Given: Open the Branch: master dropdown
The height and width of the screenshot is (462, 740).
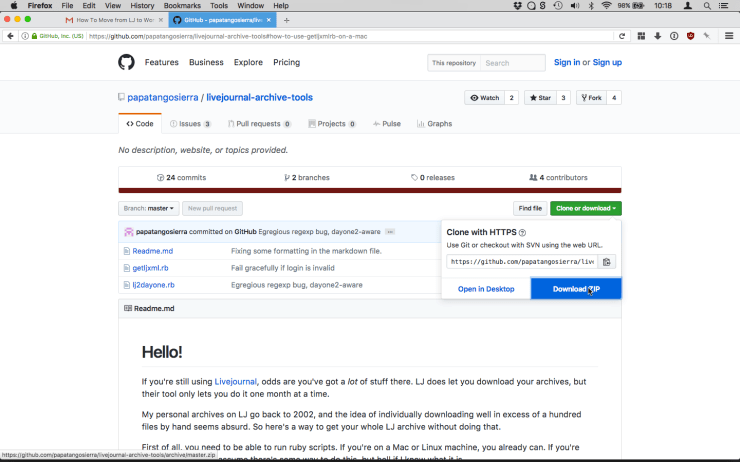Looking at the screenshot, I should [149, 208].
